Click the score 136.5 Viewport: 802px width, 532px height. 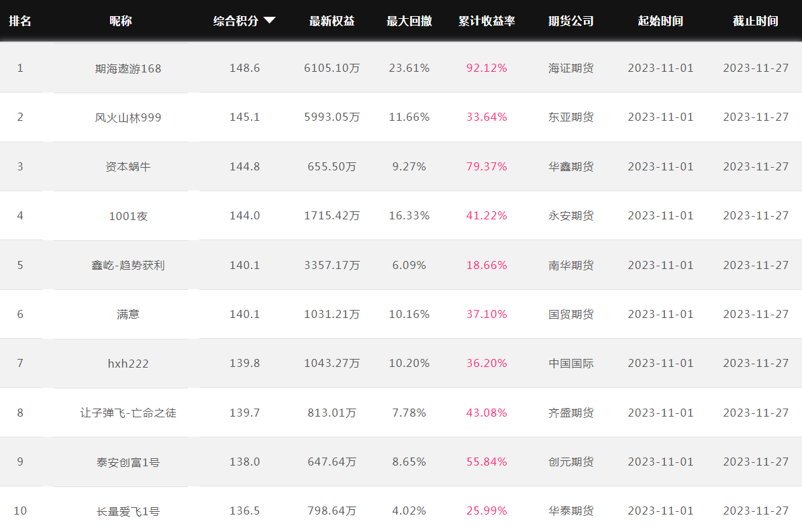[x=244, y=511]
